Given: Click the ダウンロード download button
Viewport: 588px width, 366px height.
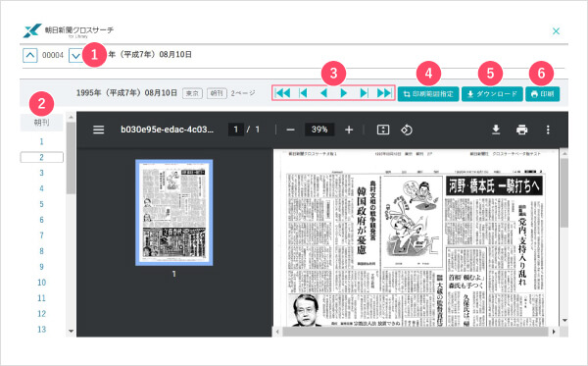Looking at the screenshot, I should point(492,94).
